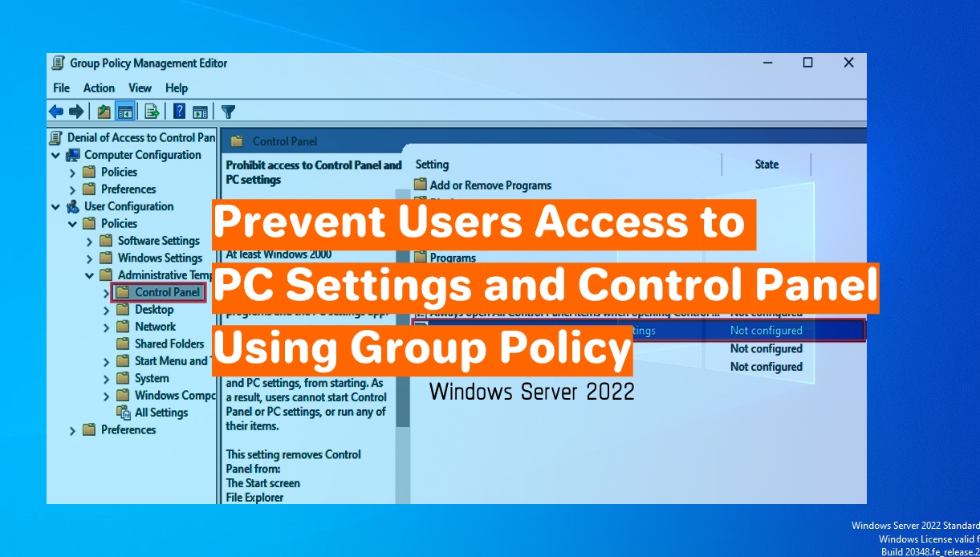Expand the Desktop tree node
The height and width of the screenshot is (557, 980).
point(106,310)
